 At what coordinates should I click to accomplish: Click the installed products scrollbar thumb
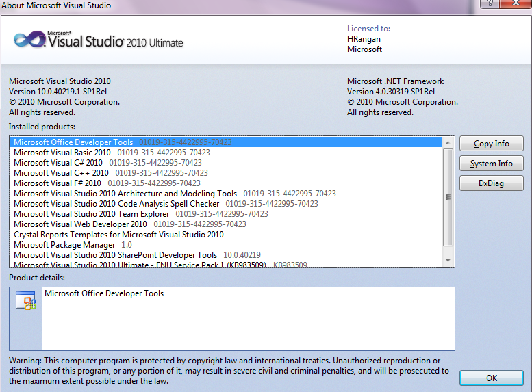click(448, 196)
